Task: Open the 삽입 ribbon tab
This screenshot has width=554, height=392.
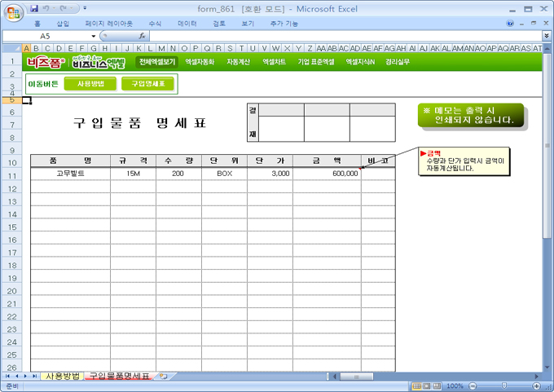Action: [63, 24]
